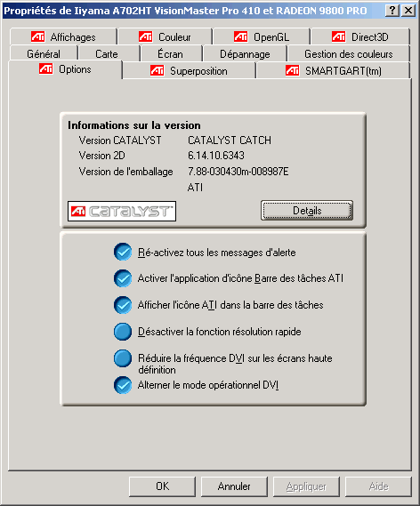The height and width of the screenshot is (506, 420).
Task: Open the Dépannage tab
Action: 245,54
